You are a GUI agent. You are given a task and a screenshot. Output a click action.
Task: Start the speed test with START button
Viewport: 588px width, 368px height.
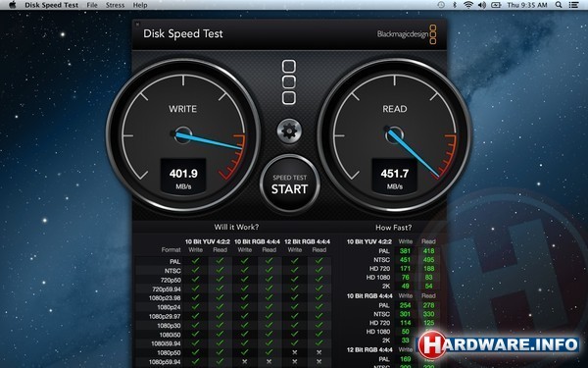tap(289, 184)
